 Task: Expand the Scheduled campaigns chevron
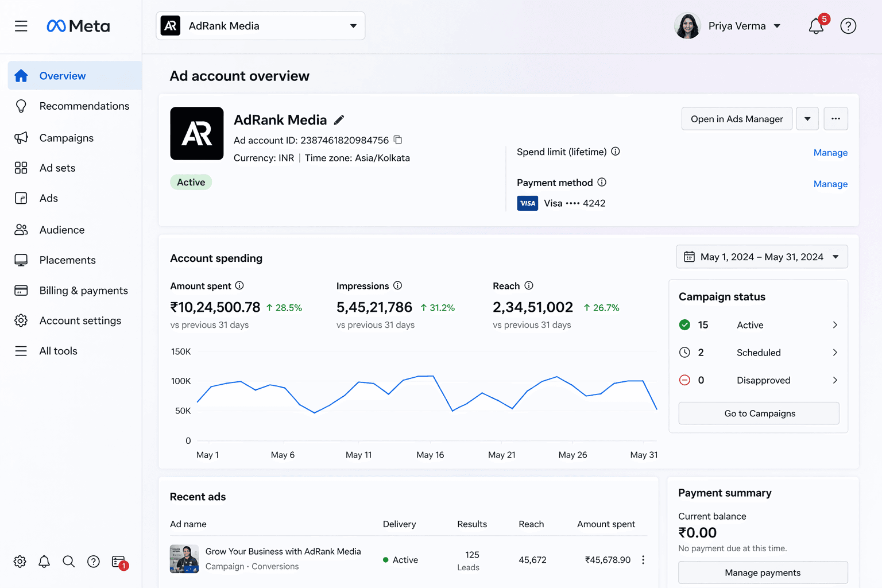coord(835,353)
